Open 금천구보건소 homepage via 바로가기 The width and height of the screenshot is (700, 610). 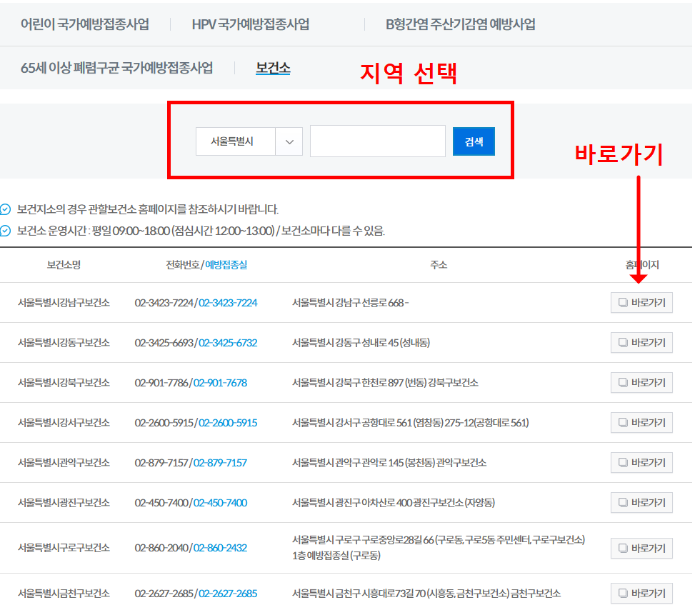[x=641, y=594]
